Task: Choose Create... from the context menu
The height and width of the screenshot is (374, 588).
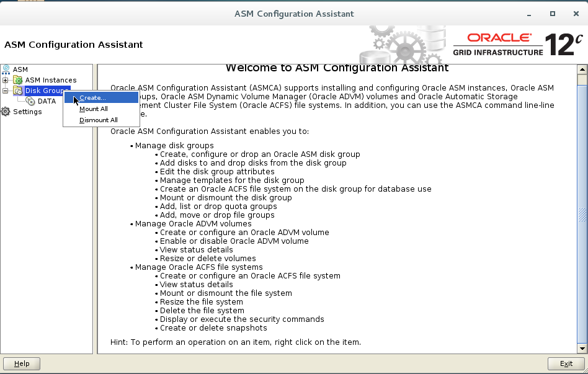Action: pyautogui.click(x=101, y=97)
